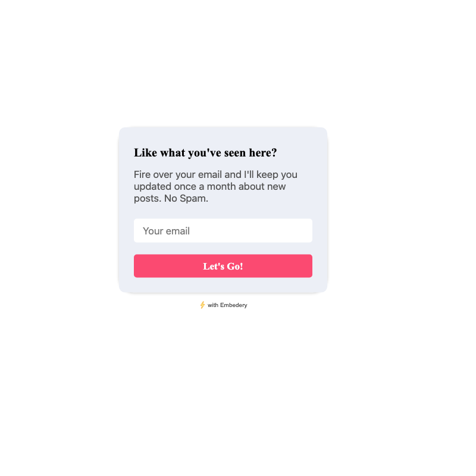
Task: Click 'updated once a month' text line
Action: click(185, 186)
